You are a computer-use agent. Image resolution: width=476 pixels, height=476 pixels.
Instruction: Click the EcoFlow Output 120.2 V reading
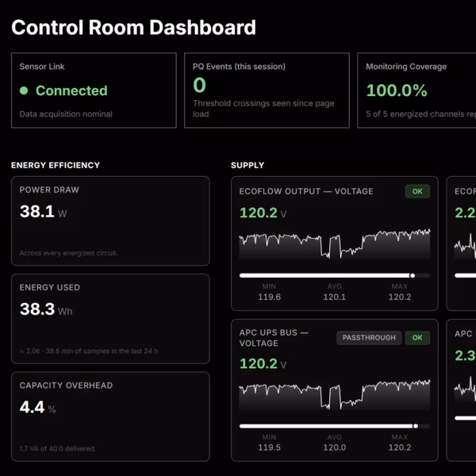[x=263, y=213]
